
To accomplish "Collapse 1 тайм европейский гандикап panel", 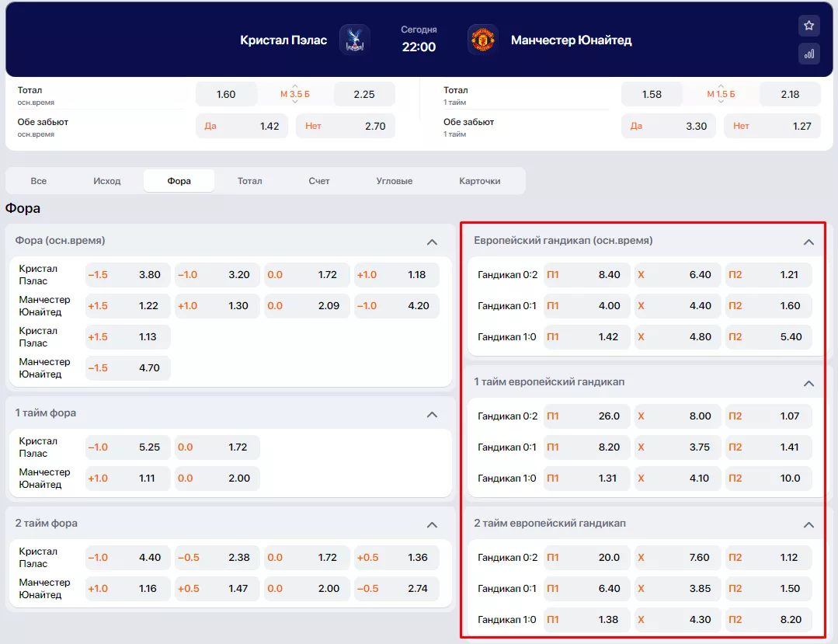I will point(808,383).
